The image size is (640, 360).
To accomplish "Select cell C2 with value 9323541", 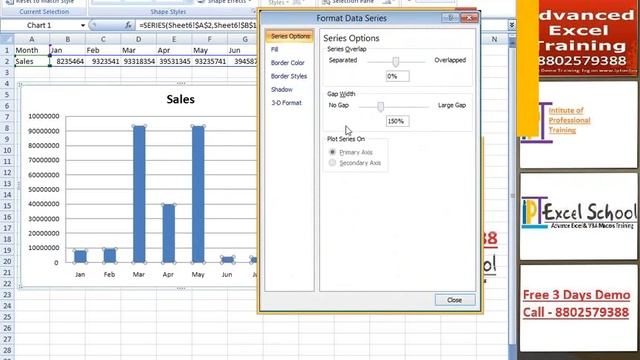I will (x=103, y=61).
